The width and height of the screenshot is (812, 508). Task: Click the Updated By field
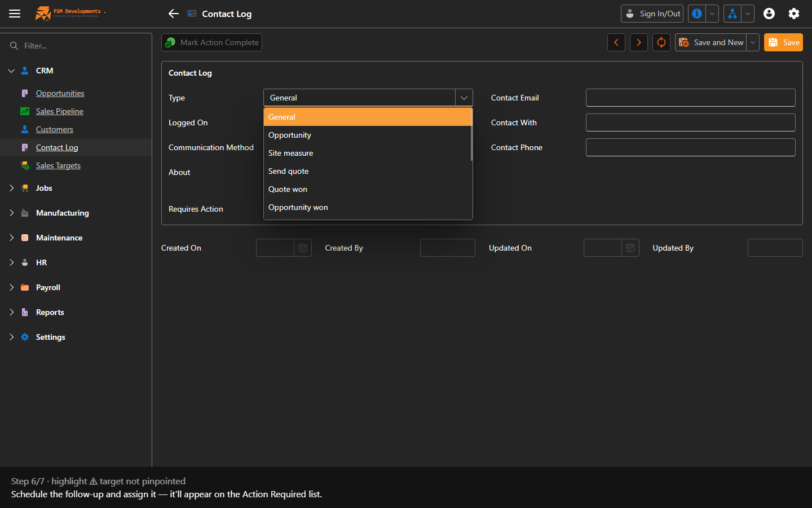pyautogui.click(x=775, y=248)
